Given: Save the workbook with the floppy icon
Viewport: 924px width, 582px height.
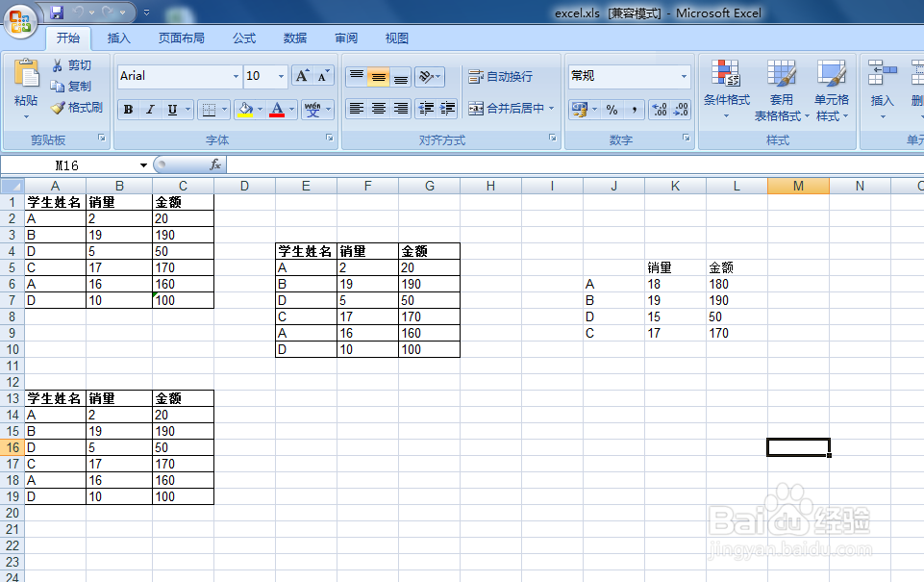Looking at the screenshot, I should (57, 12).
